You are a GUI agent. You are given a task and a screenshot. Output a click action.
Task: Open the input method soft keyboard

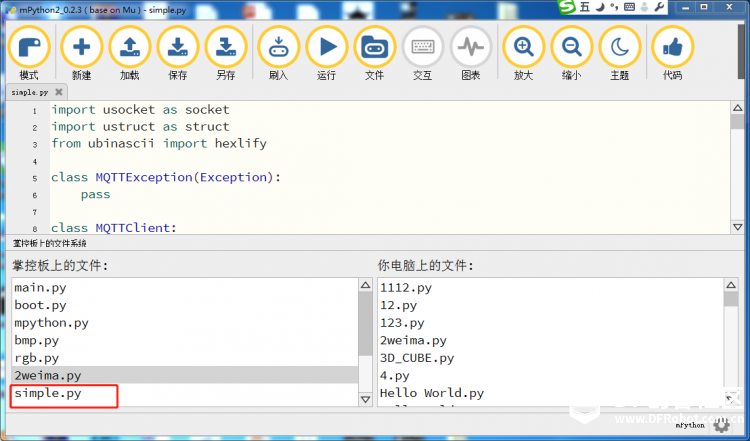point(629,7)
